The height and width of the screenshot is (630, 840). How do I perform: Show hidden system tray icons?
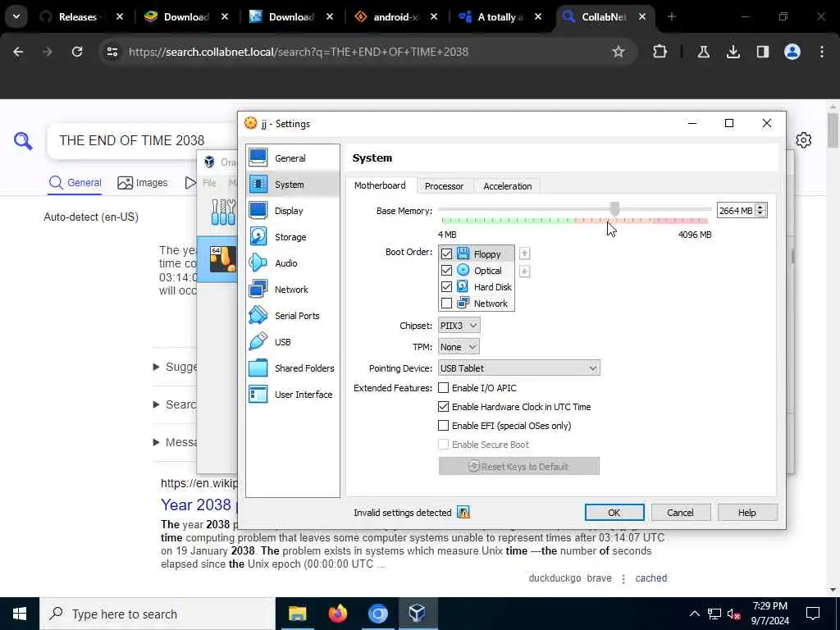(694, 614)
